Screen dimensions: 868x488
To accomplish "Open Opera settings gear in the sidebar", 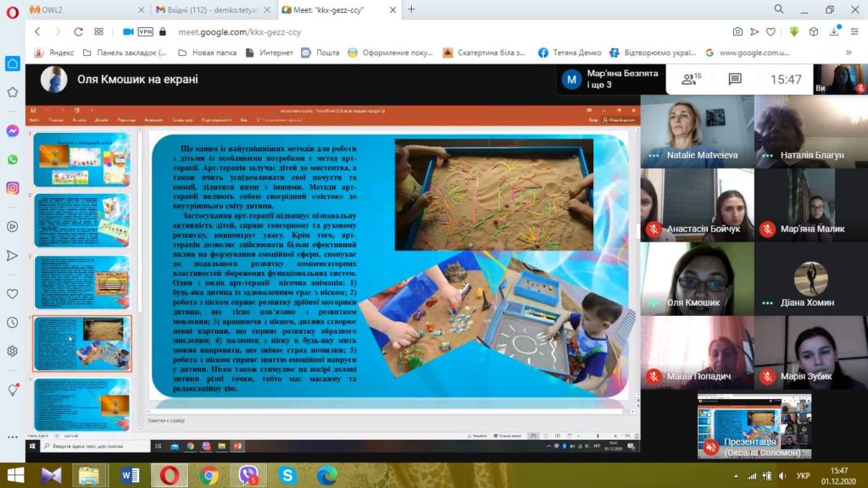I will click(x=13, y=351).
